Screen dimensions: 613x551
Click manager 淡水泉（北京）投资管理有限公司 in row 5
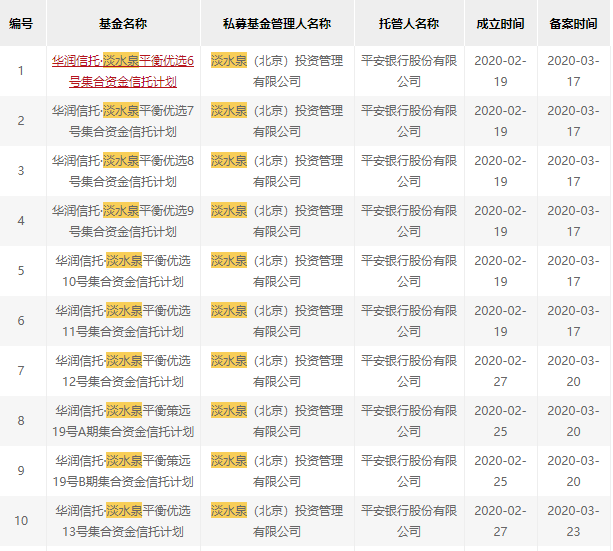(277, 271)
